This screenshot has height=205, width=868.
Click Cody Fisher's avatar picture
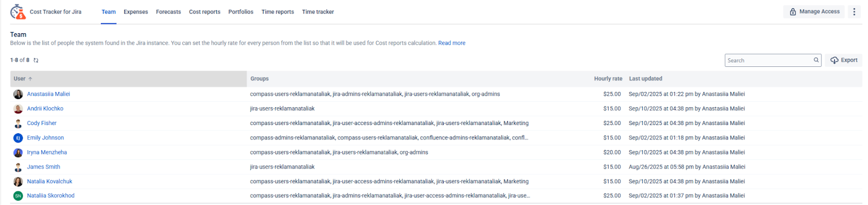coord(18,123)
